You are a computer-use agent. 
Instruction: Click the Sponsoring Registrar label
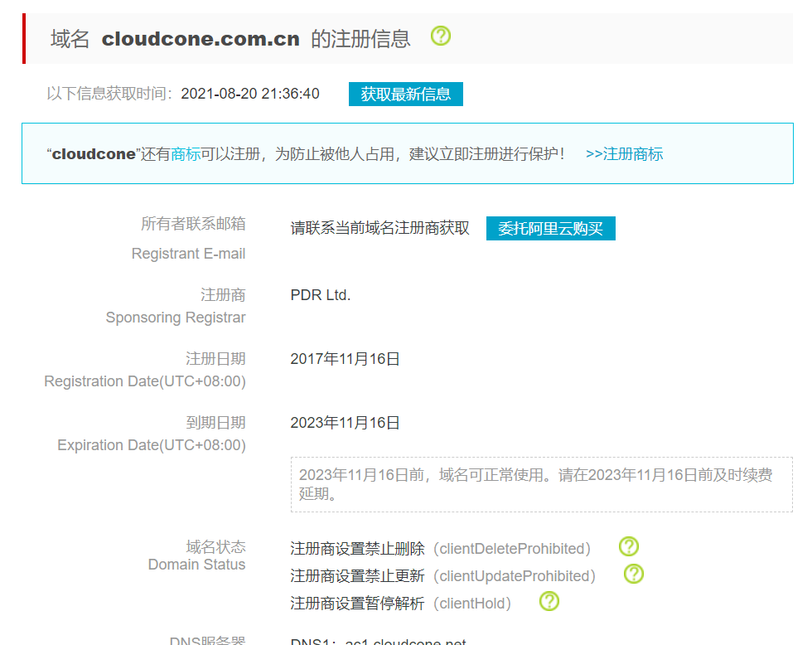pos(176,317)
